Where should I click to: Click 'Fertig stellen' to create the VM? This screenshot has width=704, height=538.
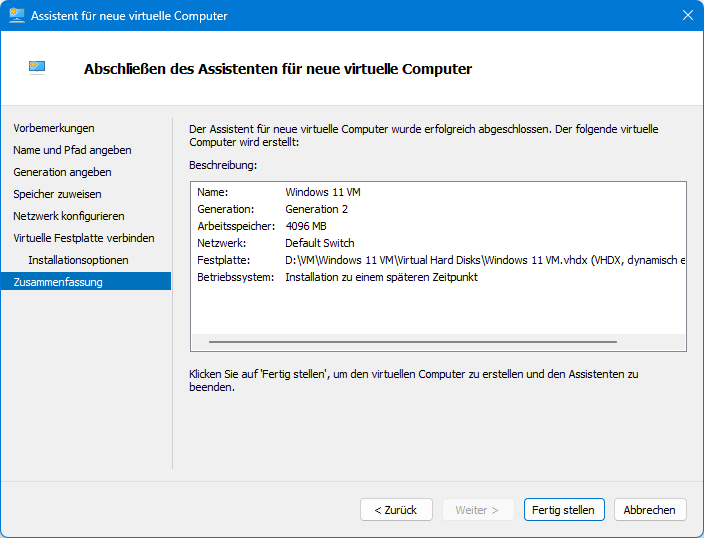pos(563,510)
